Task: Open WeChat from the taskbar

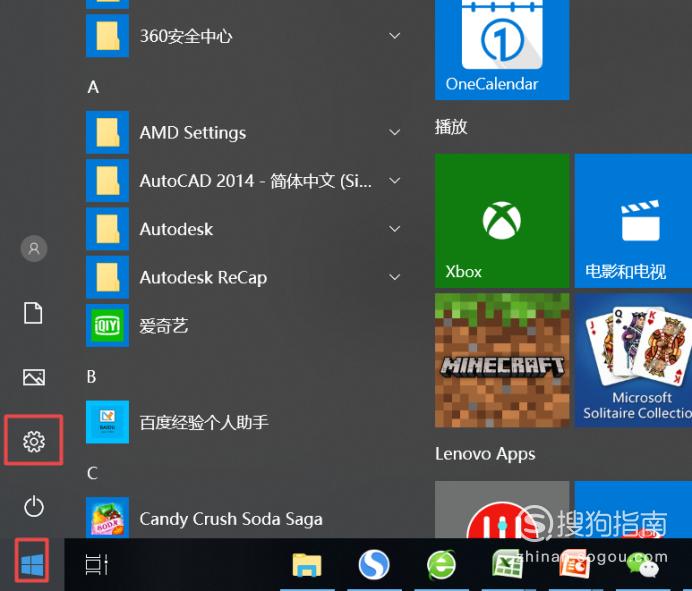Action: [643, 565]
